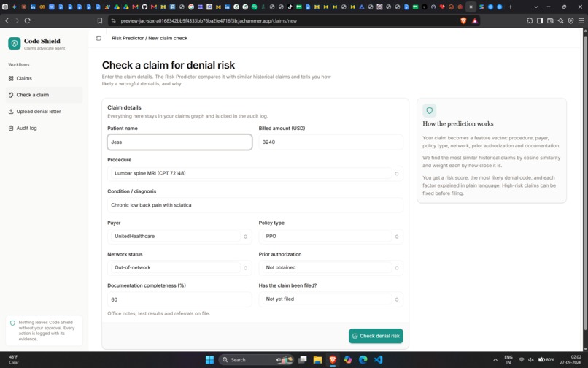Click browser Forward arrow

click(x=17, y=20)
